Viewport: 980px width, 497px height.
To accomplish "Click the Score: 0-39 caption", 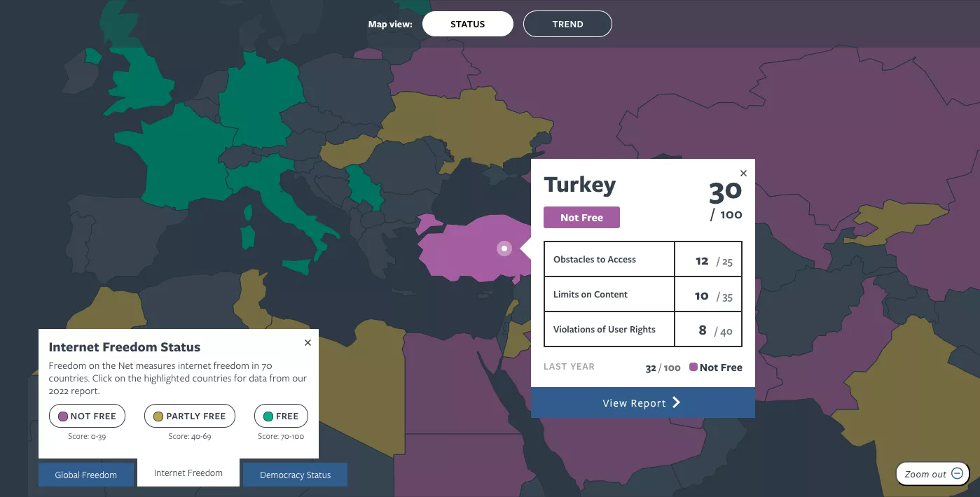I will pos(87,436).
